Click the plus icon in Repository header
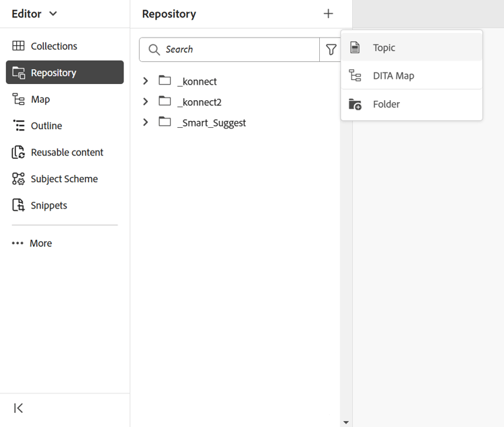Screen dimensions: 504x427 tap(328, 13)
